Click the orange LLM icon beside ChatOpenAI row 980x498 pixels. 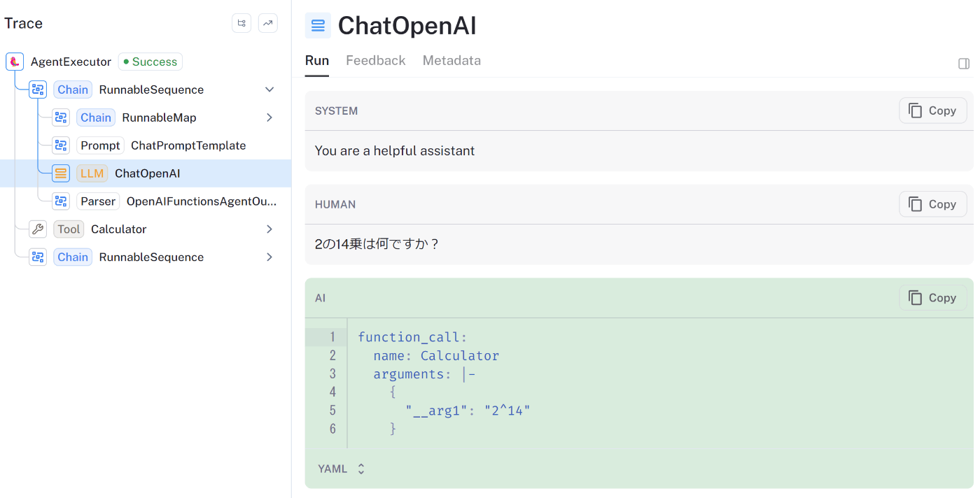(x=61, y=173)
